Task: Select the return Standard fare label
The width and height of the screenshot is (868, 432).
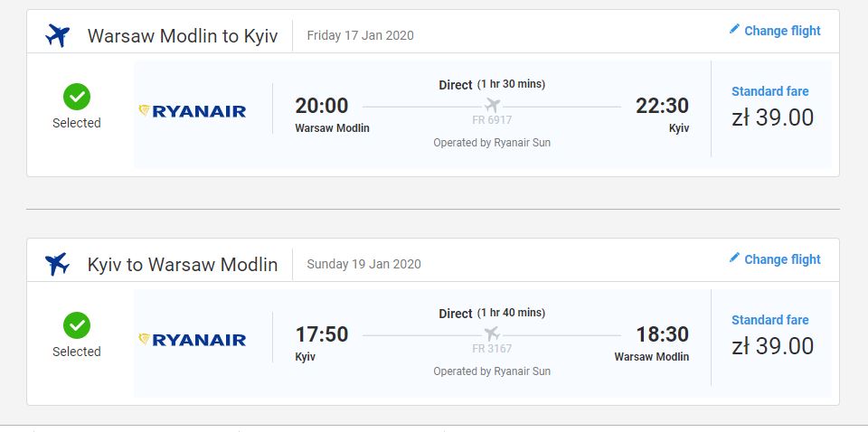Action: 770,320
